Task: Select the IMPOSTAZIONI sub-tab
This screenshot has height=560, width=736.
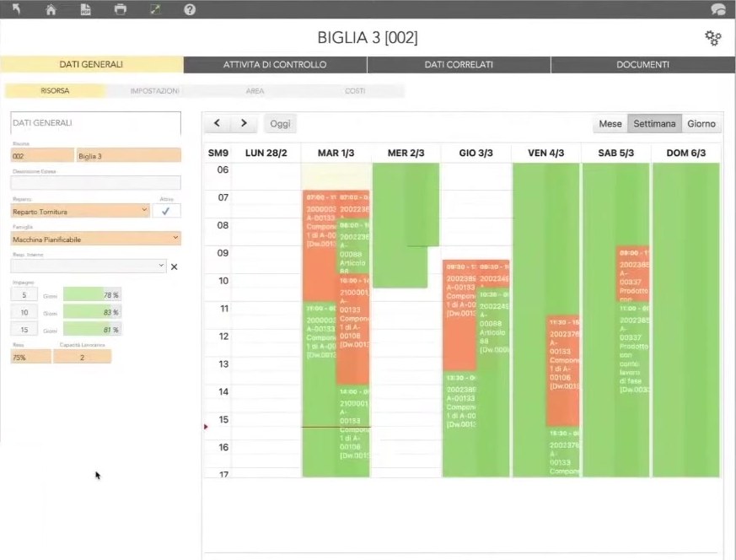Action: tap(155, 90)
